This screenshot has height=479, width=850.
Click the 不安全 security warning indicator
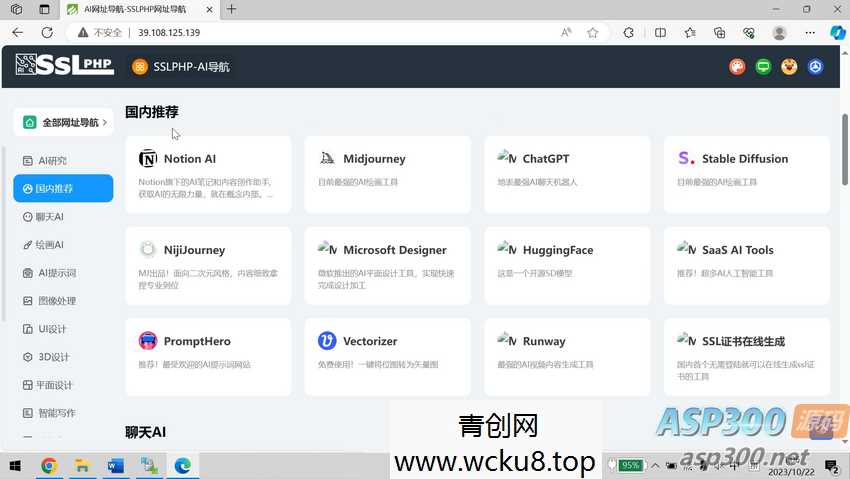coord(100,33)
